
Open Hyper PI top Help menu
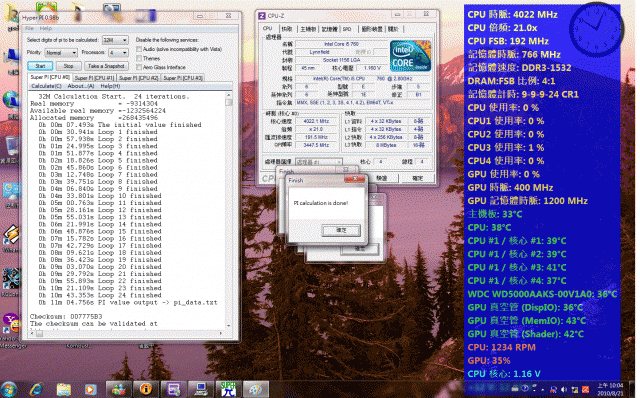pyautogui.click(x=45, y=29)
